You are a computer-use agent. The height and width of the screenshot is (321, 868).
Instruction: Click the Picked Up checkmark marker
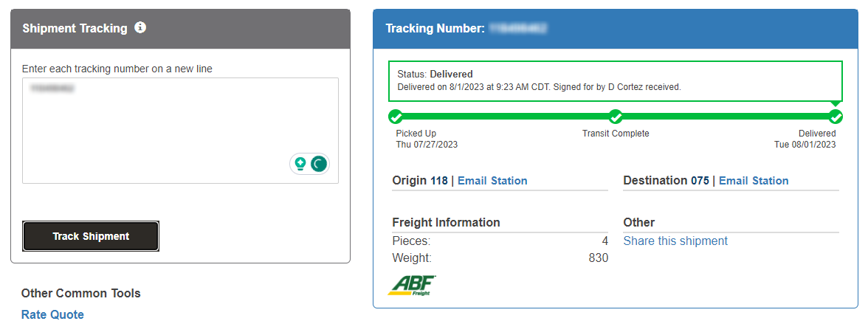(396, 117)
